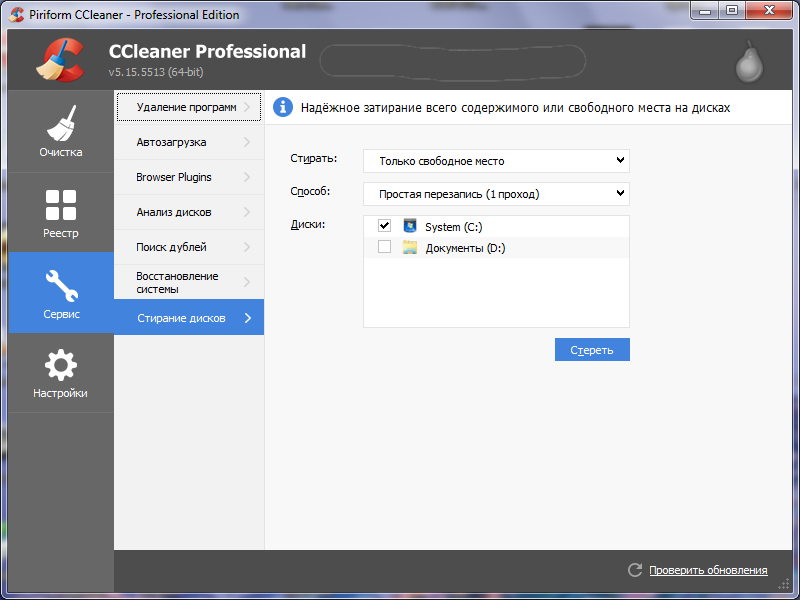The height and width of the screenshot is (600, 800).
Task: Click the Проверить обновления link
Action: (x=708, y=570)
